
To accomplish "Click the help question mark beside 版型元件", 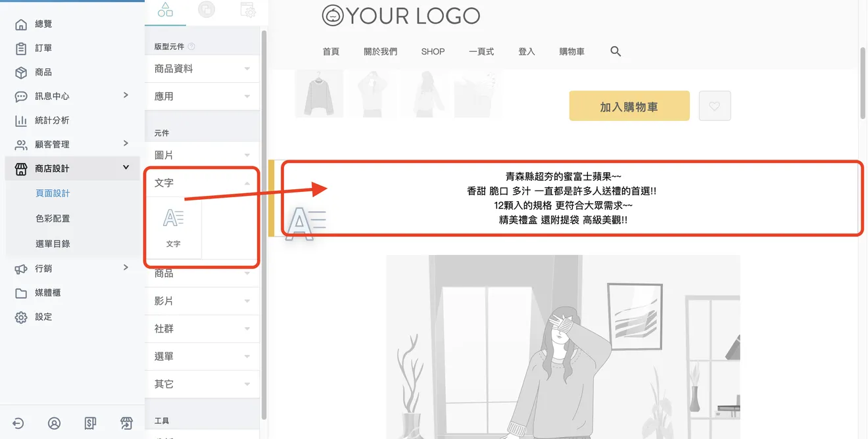I will click(191, 47).
